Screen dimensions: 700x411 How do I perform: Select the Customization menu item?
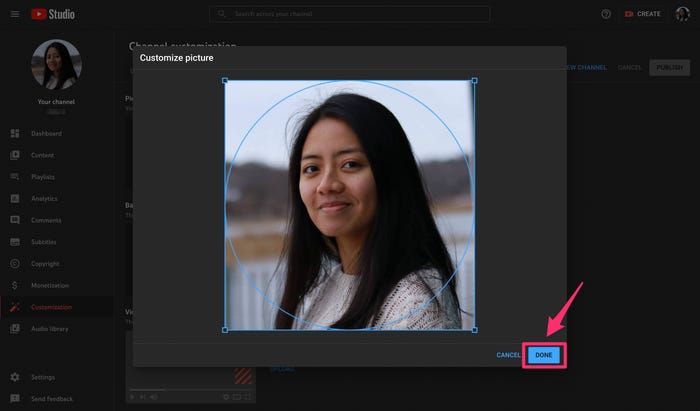[51, 307]
